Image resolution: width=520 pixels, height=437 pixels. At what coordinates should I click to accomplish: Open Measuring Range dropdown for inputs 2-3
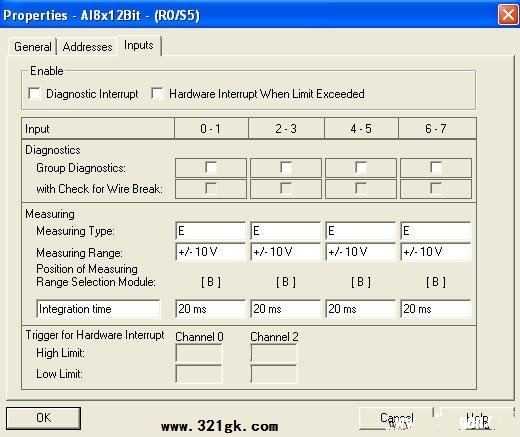tap(286, 252)
